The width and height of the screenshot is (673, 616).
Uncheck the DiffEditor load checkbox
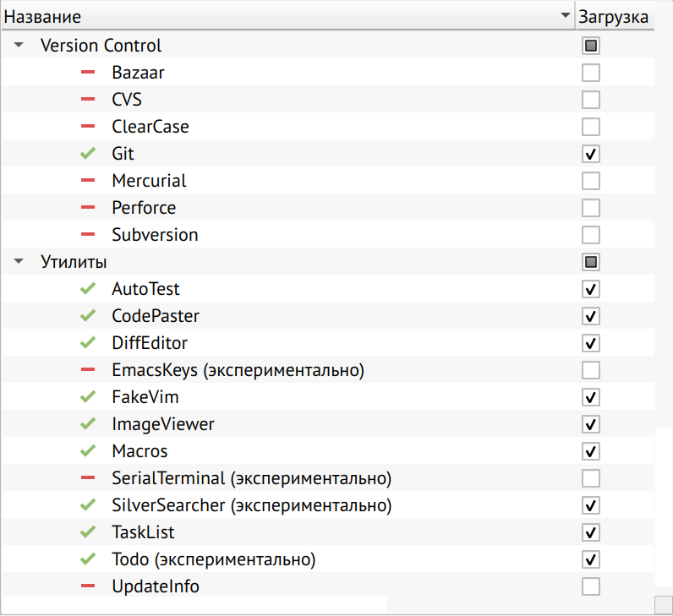point(591,343)
